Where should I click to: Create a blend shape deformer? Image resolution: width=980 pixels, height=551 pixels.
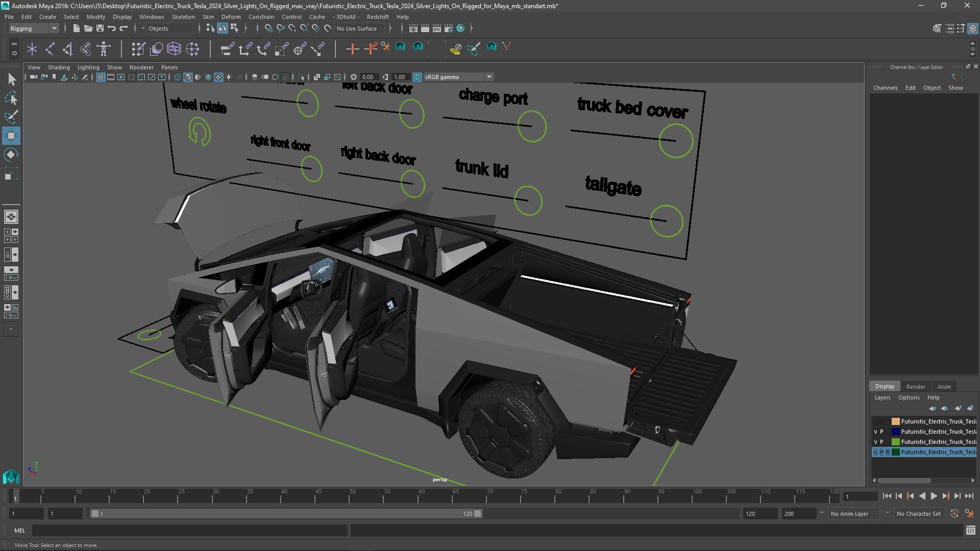[x=157, y=49]
